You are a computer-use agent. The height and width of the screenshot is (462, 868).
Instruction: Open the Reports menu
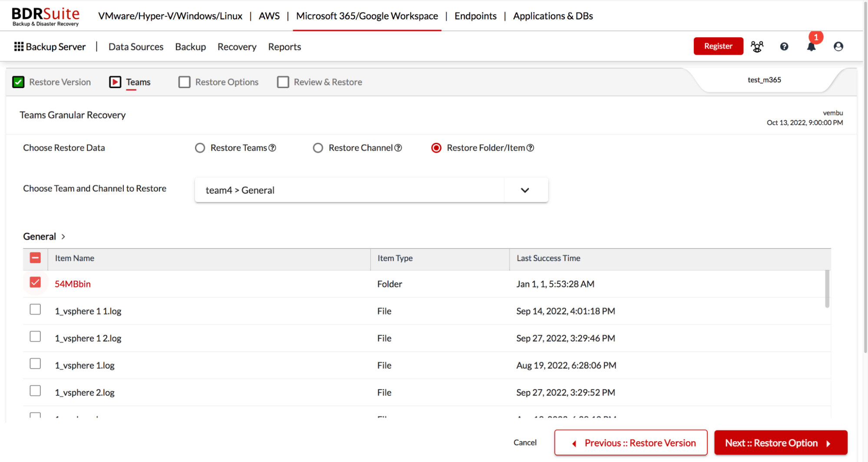[284, 47]
